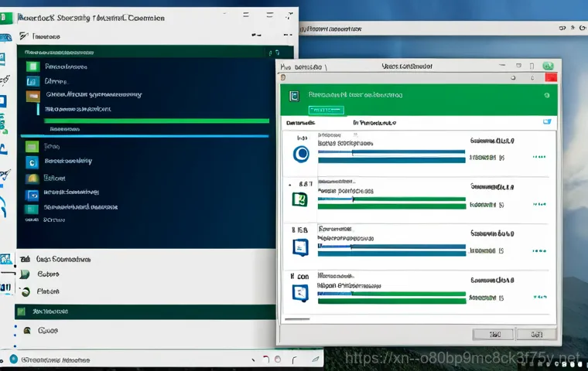
Task: Click the blue page icon in the dialog's third row
Action: [300, 247]
